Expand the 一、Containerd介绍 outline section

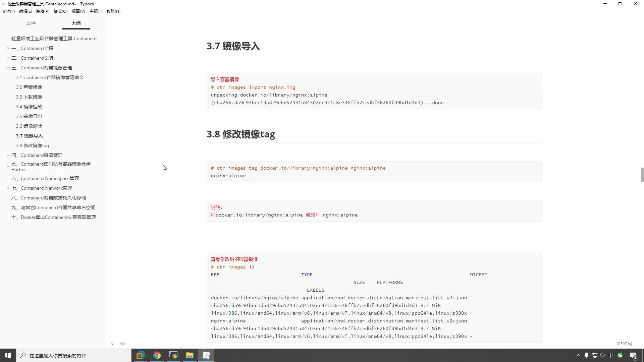pos(8,48)
